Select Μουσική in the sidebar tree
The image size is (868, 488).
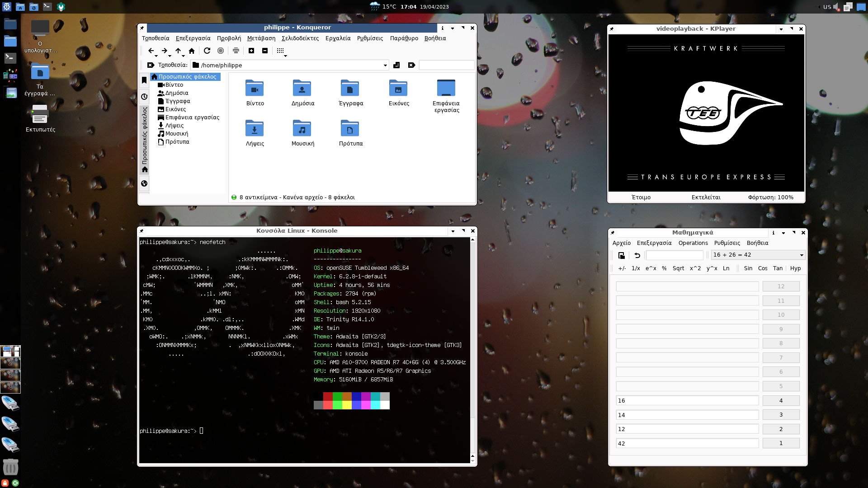coord(173,134)
